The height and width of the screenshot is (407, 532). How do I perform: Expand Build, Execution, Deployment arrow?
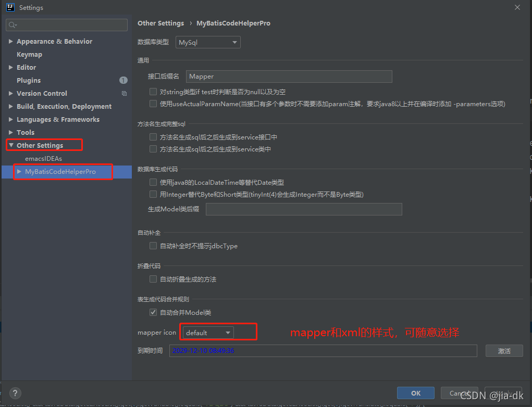click(10, 106)
